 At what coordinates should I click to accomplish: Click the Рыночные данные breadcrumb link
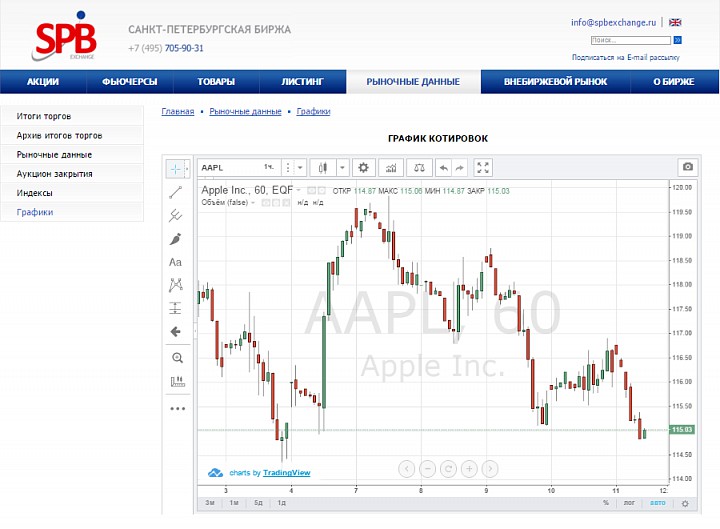(245, 111)
